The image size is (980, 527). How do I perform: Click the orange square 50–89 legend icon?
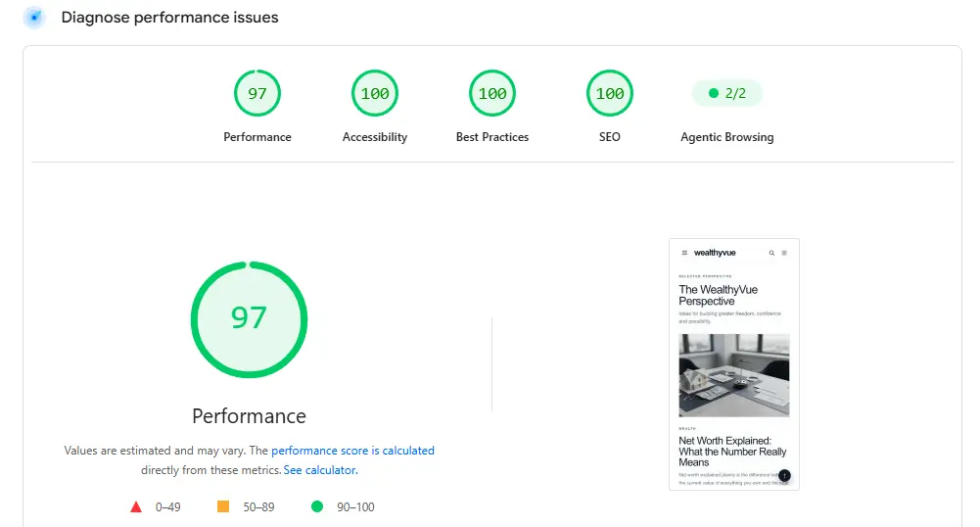pyautogui.click(x=222, y=506)
